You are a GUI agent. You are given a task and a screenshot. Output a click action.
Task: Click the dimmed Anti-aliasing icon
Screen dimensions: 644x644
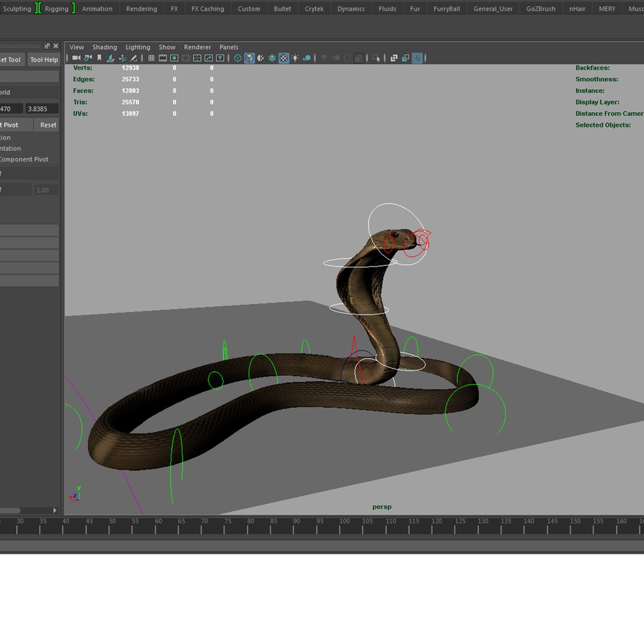click(x=347, y=58)
